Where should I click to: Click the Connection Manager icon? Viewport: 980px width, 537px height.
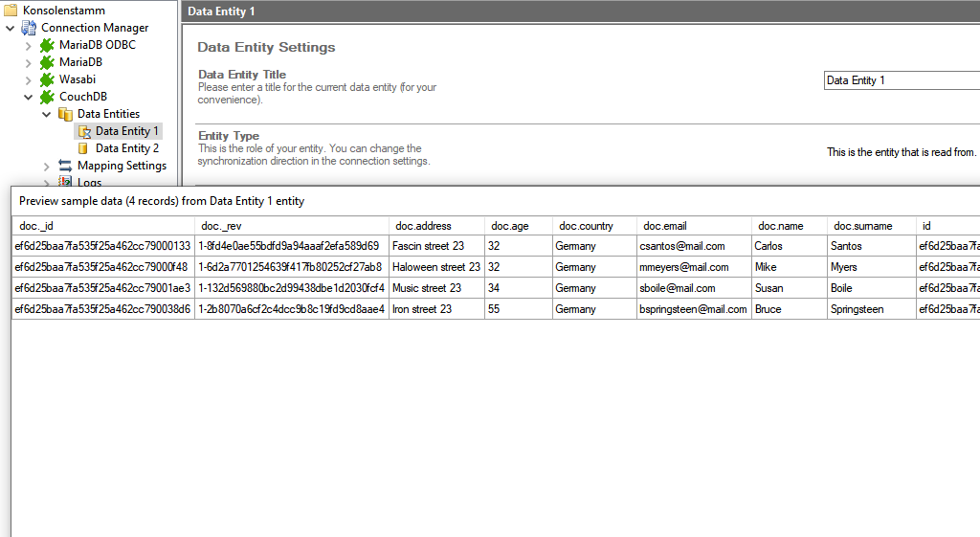[29, 28]
